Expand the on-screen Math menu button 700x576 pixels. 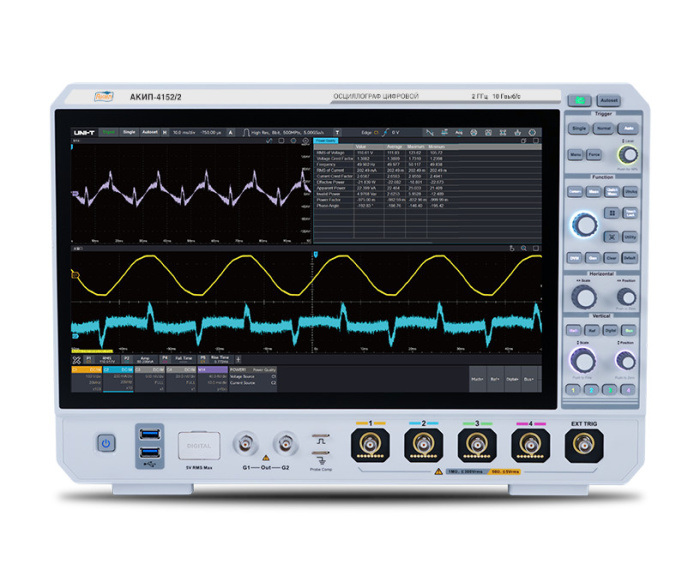[477, 379]
